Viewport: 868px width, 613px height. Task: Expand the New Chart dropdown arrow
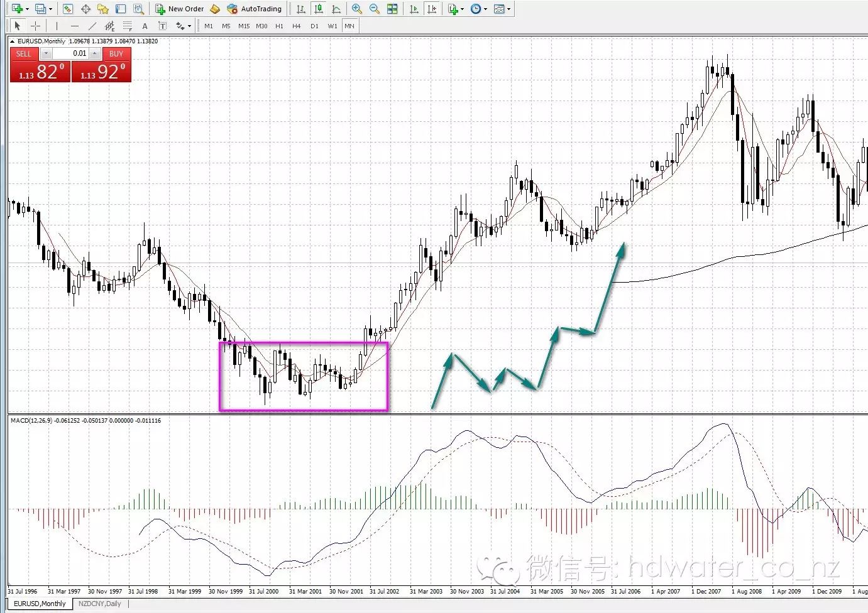point(27,9)
